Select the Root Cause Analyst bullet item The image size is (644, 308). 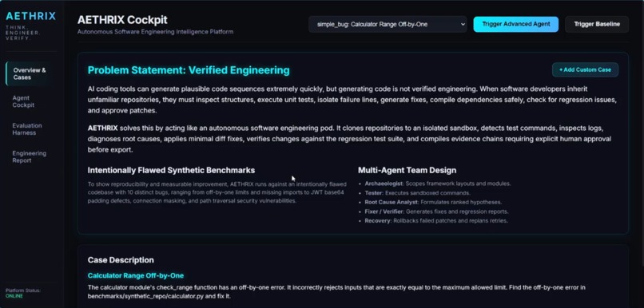tap(433, 202)
